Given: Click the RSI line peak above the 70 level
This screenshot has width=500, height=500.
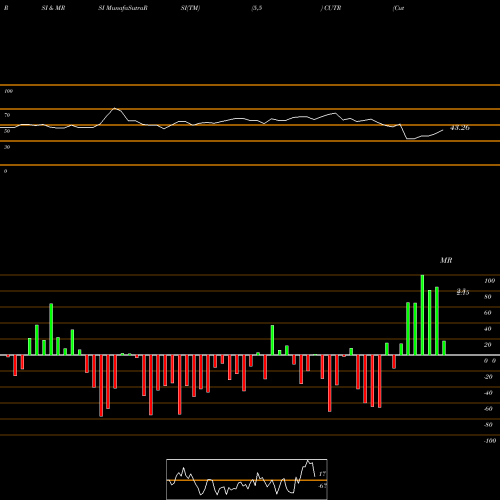Looking at the screenshot, I should 115,108.
